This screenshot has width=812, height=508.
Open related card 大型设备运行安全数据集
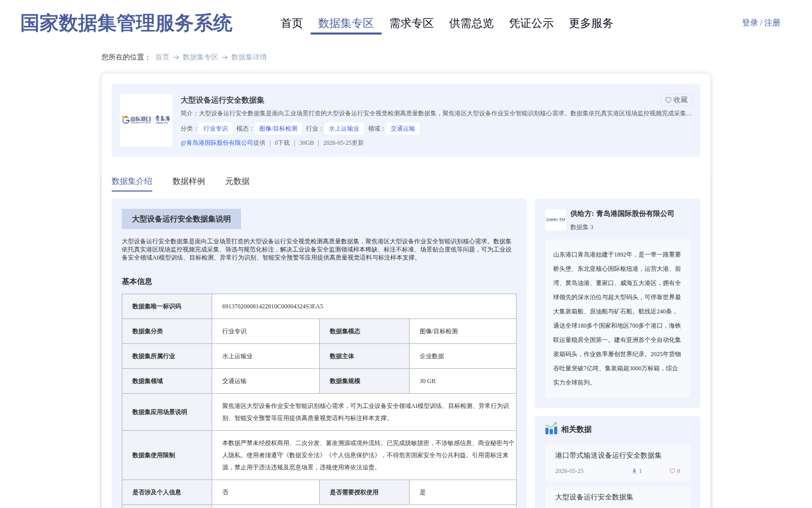coord(594,497)
